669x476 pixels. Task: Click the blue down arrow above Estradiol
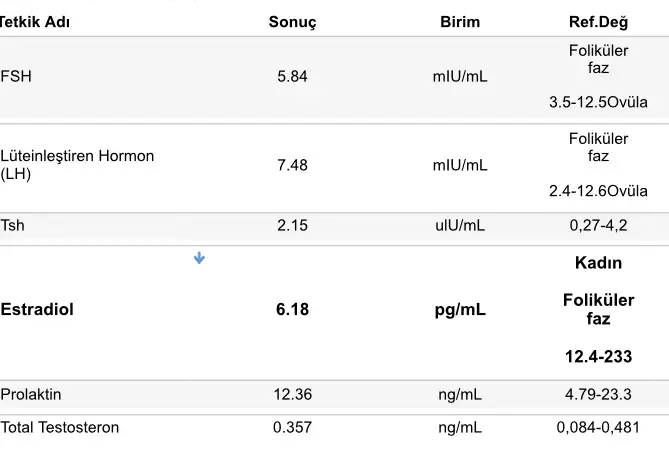199,259
